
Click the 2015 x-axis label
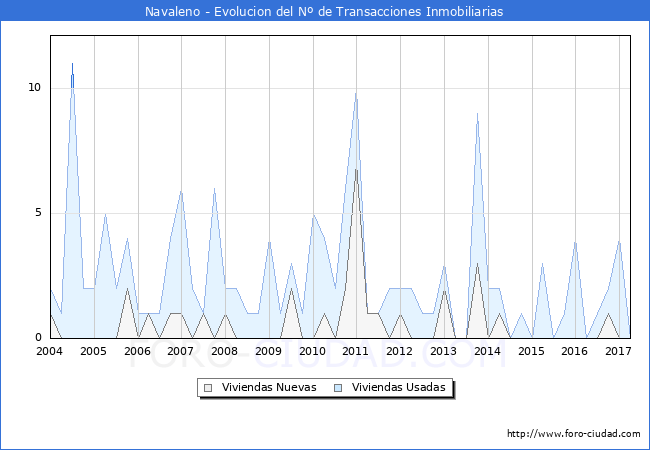coord(531,351)
